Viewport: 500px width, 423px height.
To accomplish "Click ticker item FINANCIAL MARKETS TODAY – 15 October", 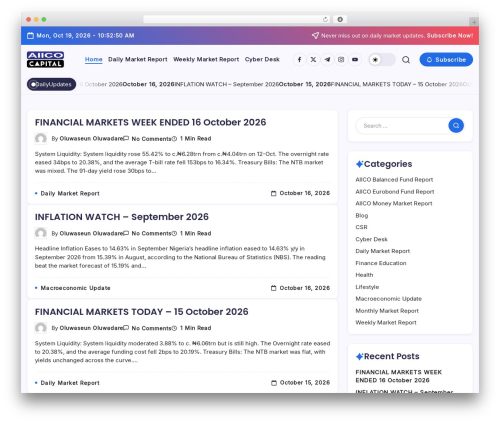I will point(397,84).
